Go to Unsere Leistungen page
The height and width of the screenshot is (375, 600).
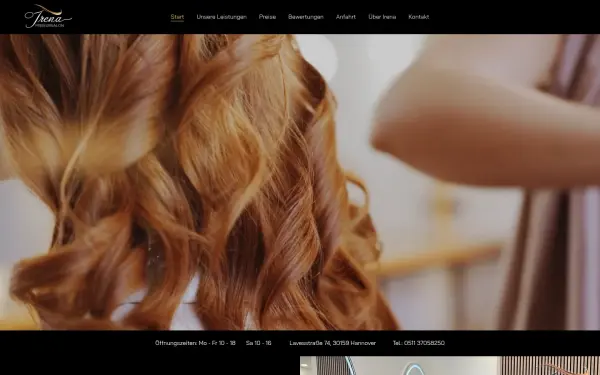[x=222, y=17]
